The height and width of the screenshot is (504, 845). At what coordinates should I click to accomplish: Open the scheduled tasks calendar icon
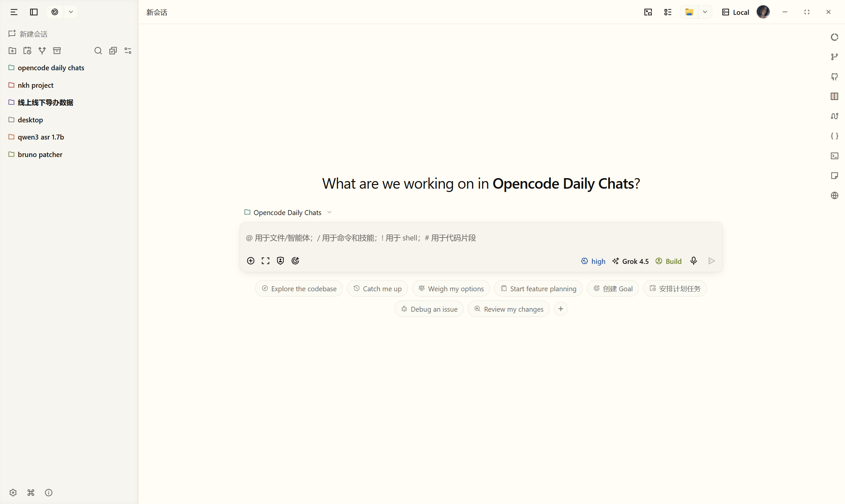(x=27, y=50)
